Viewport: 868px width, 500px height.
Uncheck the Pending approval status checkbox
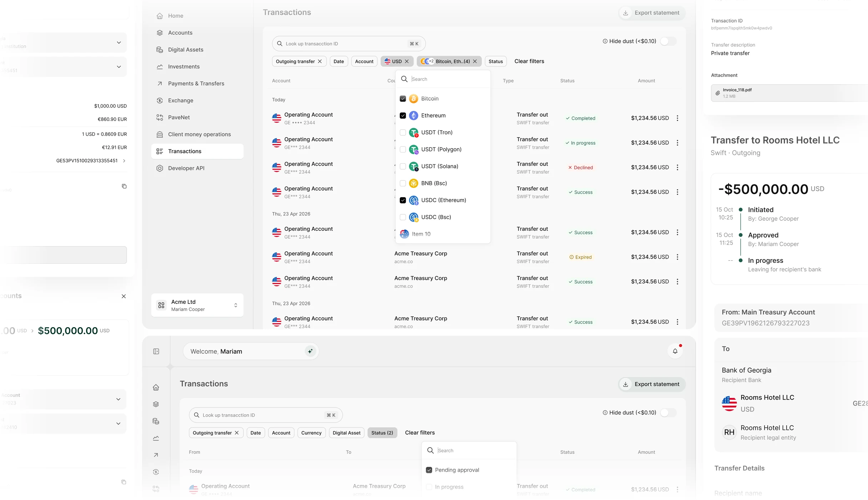[429, 470]
